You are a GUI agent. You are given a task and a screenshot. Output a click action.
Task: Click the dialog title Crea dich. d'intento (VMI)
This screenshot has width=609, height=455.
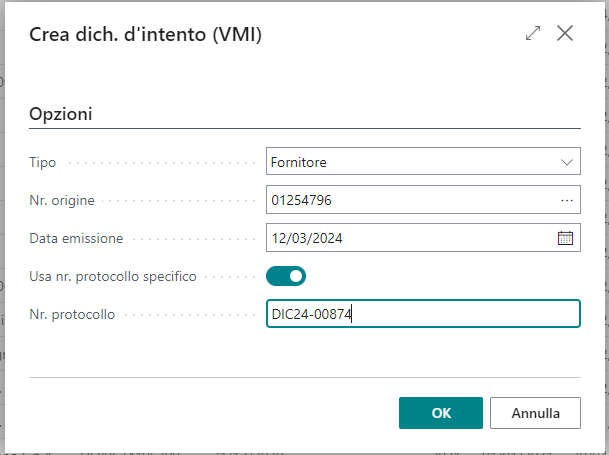pyautogui.click(x=146, y=34)
